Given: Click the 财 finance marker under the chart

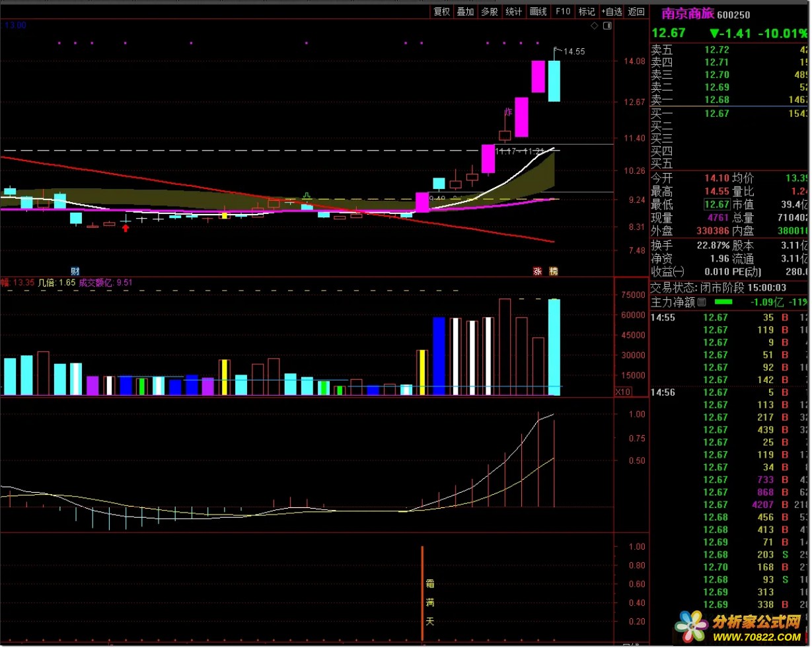Looking at the screenshot, I should click(75, 271).
